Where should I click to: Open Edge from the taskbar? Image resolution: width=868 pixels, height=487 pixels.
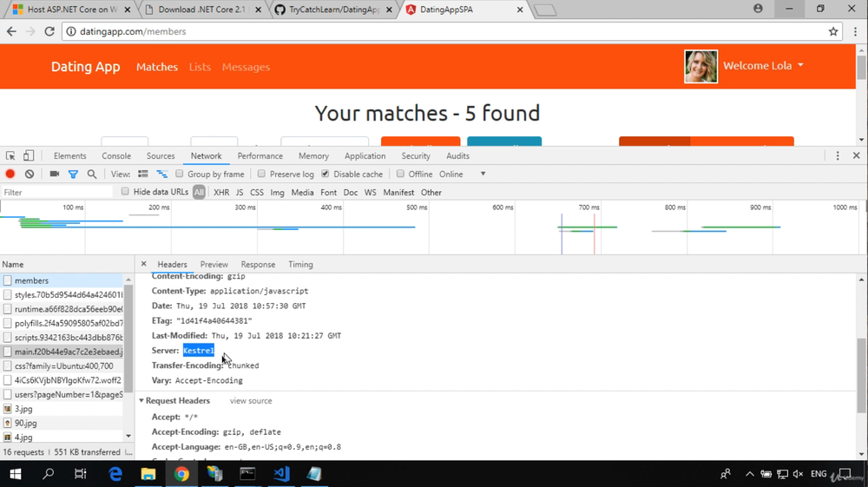[x=115, y=474]
